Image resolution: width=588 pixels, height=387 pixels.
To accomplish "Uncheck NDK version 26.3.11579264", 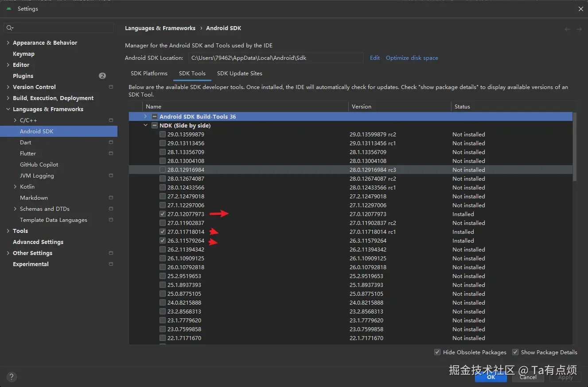I will click(x=162, y=240).
